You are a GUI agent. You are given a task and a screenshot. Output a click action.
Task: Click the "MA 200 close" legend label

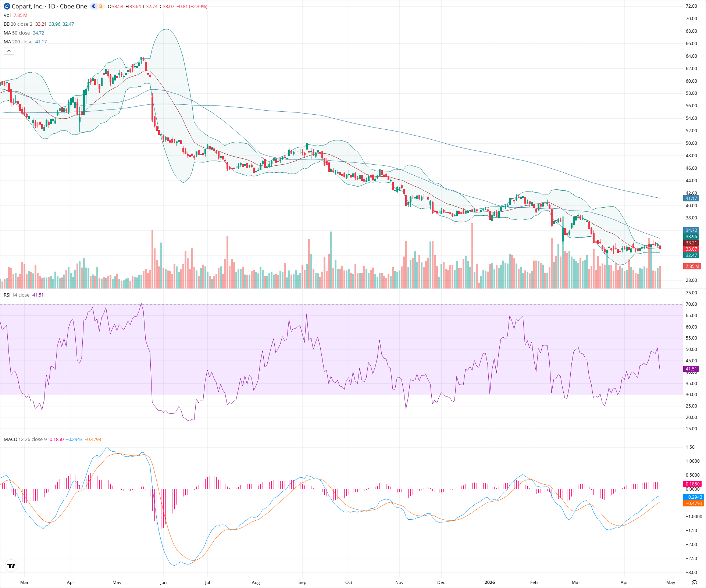pyautogui.click(x=18, y=42)
